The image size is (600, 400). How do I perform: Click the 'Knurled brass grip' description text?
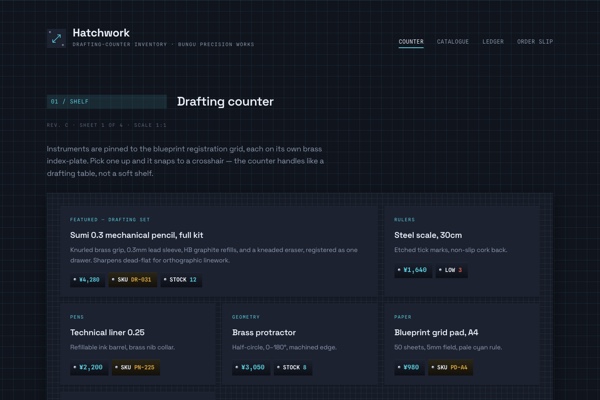pos(214,255)
